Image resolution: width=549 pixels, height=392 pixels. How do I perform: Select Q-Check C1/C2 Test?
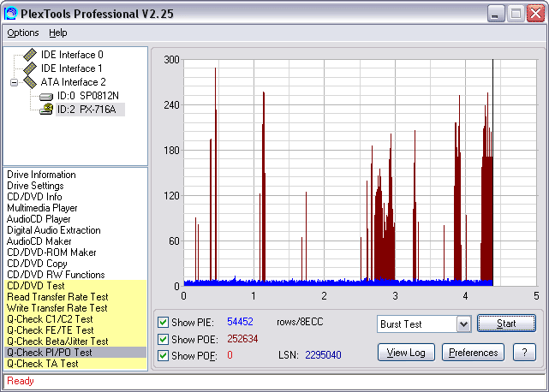[75, 319]
